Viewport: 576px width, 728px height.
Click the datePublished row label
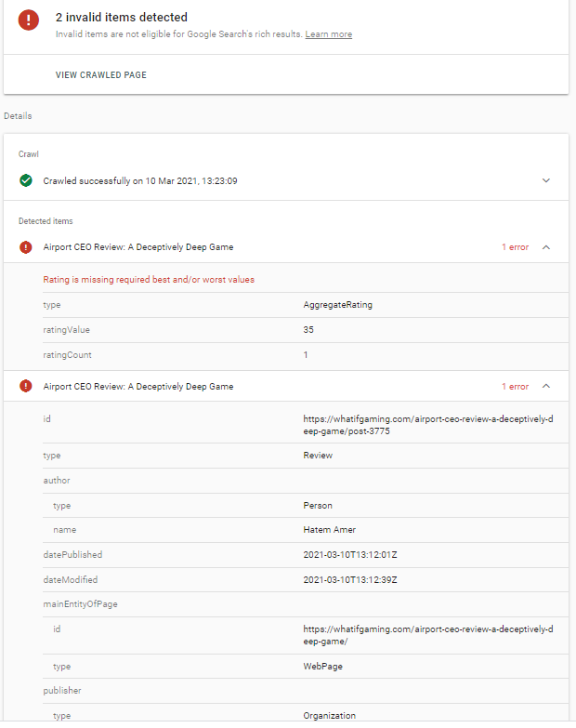click(72, 555)
